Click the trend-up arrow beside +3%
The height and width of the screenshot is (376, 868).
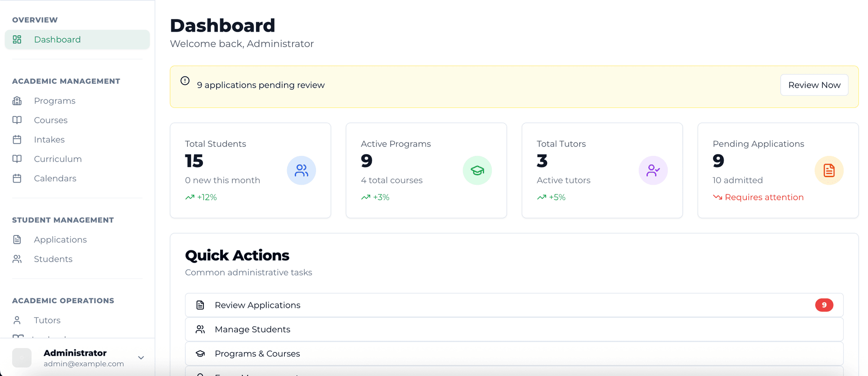click(x=366, y=197)
